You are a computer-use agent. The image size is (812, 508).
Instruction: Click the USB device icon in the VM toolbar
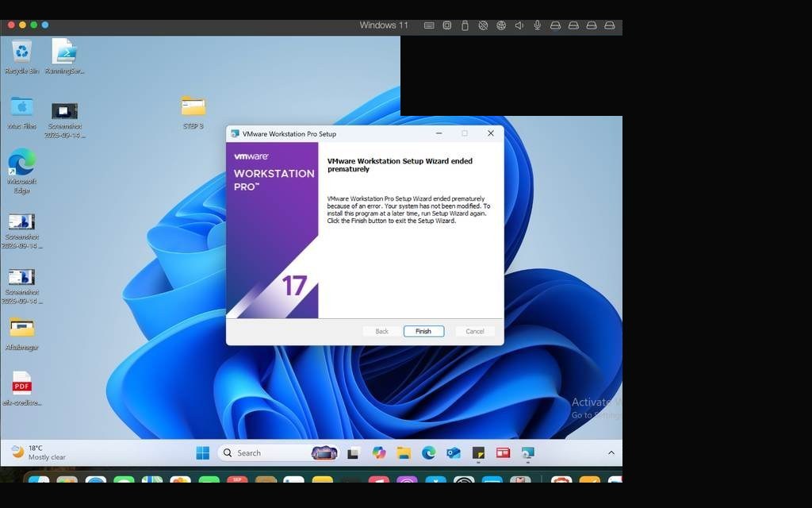[465, 25]
